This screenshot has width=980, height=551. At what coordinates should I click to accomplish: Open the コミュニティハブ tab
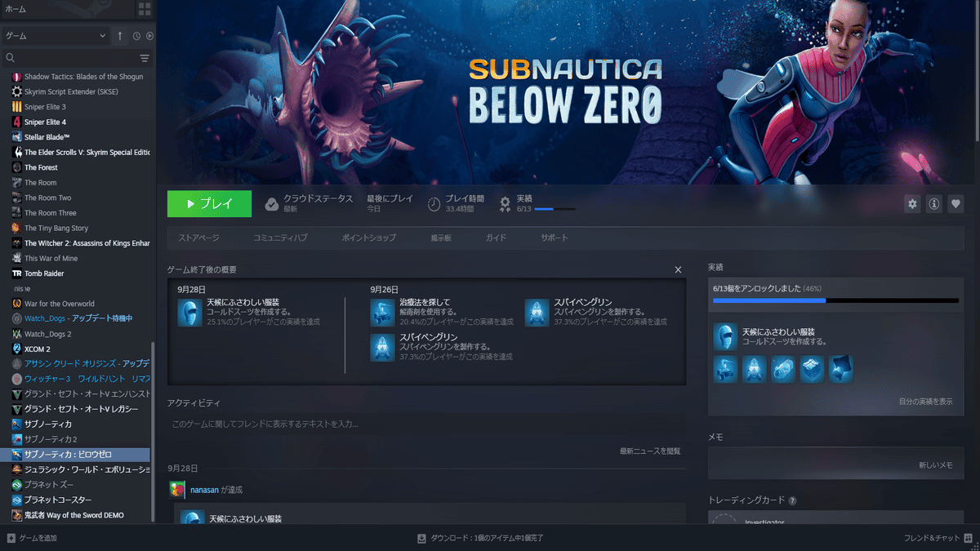click(x=280, y=238)
